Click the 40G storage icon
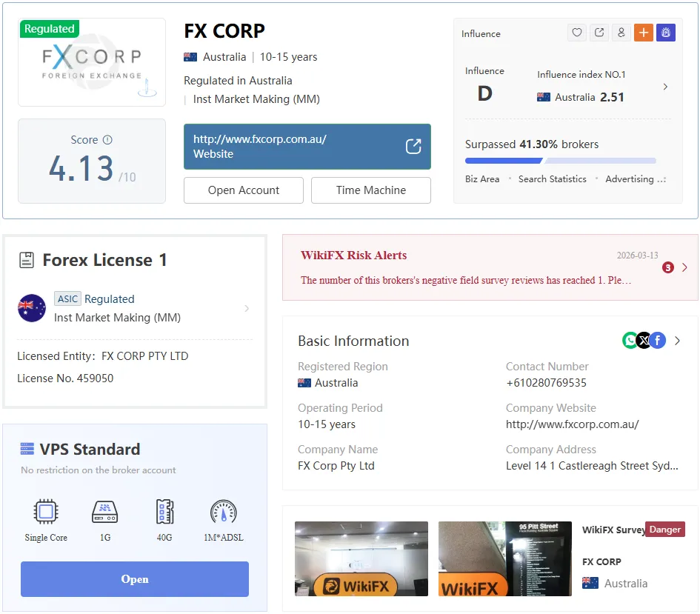Viewport: 700px width, 614px height. point(164,511)
